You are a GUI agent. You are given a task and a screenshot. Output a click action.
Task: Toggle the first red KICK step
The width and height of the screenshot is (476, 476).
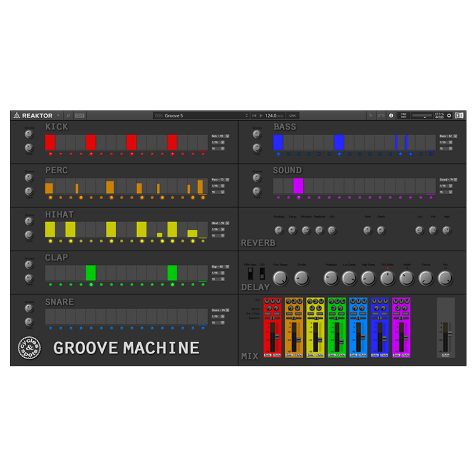(x=50, y=142)
